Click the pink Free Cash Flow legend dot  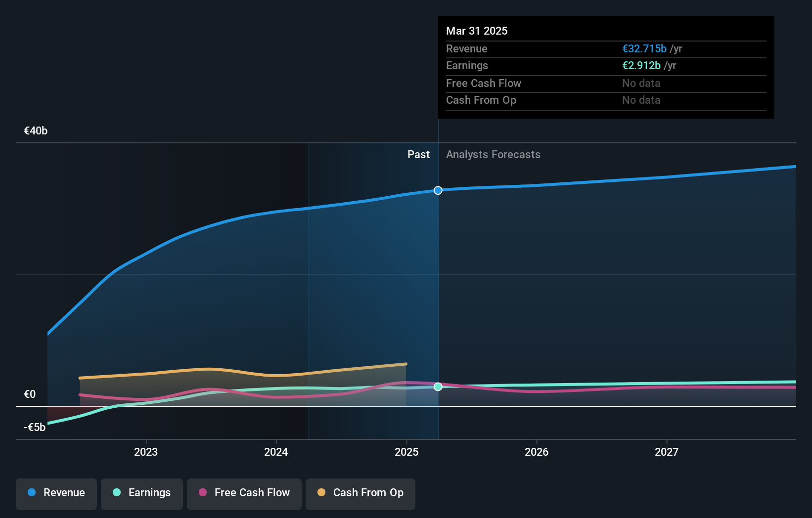tap(202, 493)
